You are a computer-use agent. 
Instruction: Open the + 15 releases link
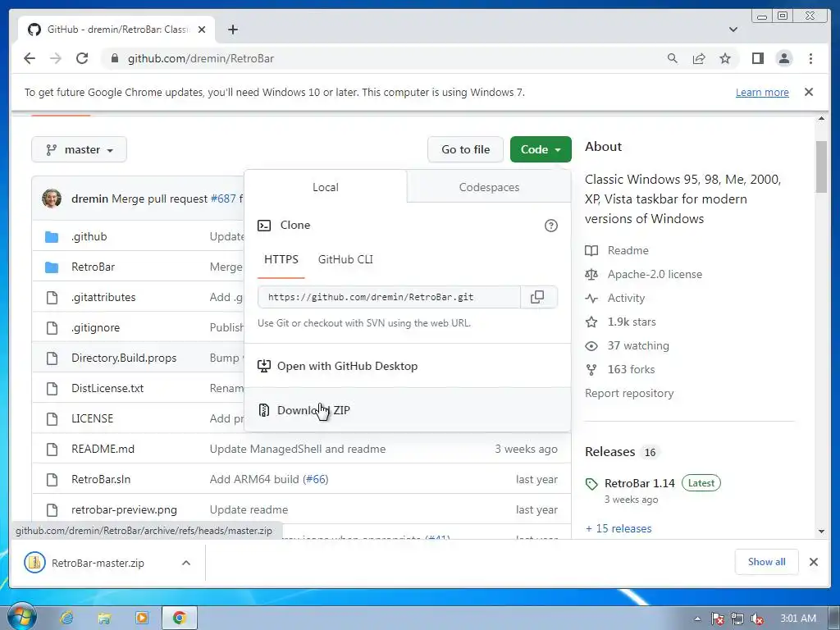(619, 529)
